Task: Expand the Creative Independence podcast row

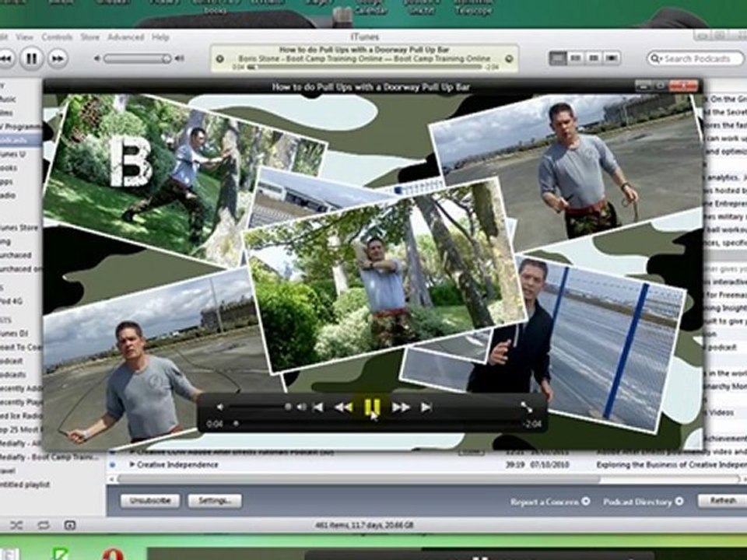Action: pos(132,464)
